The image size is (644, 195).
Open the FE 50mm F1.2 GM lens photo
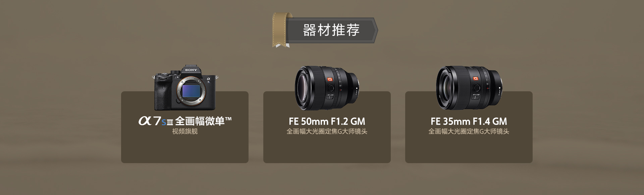tap(327, 88)
